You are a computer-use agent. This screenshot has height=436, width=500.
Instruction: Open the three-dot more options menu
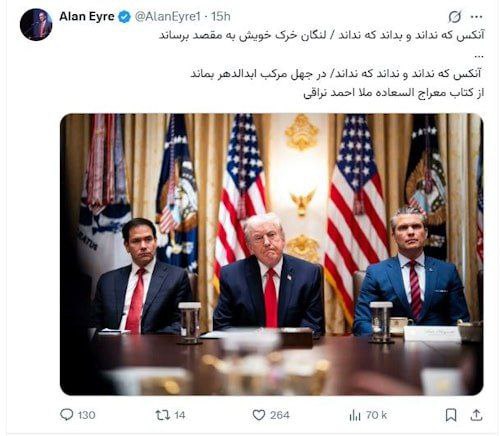point(476,17)
